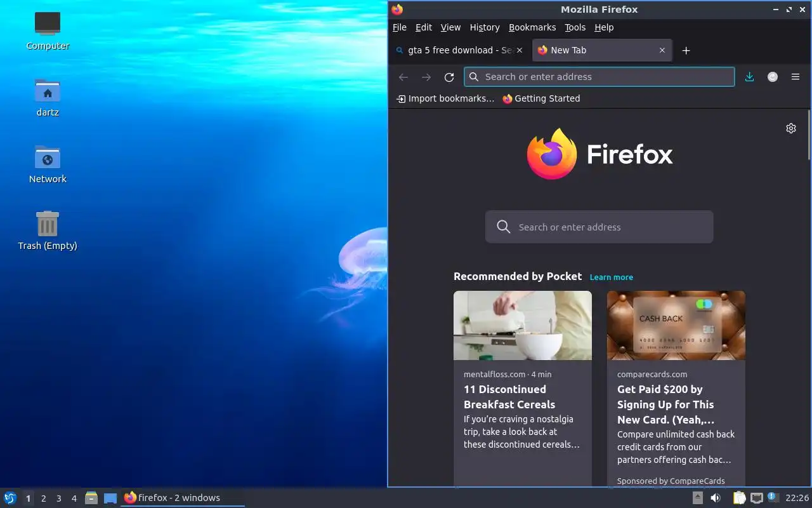Viewport: 812px width, 508px height.
Task: Open the History menu
Action: (x=485, y=27)
